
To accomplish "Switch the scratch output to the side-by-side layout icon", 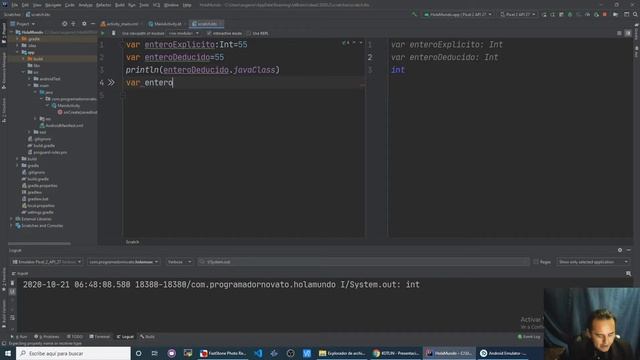I will point(628,33).
